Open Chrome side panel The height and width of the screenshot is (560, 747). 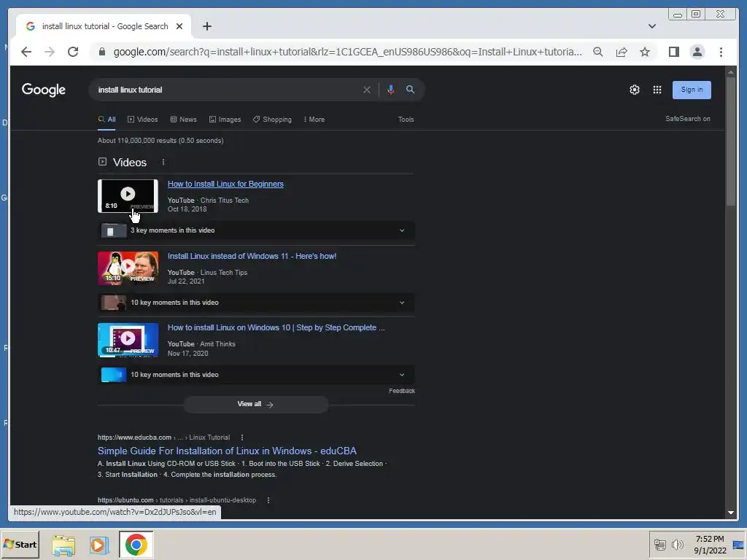[x=673, y=52]
